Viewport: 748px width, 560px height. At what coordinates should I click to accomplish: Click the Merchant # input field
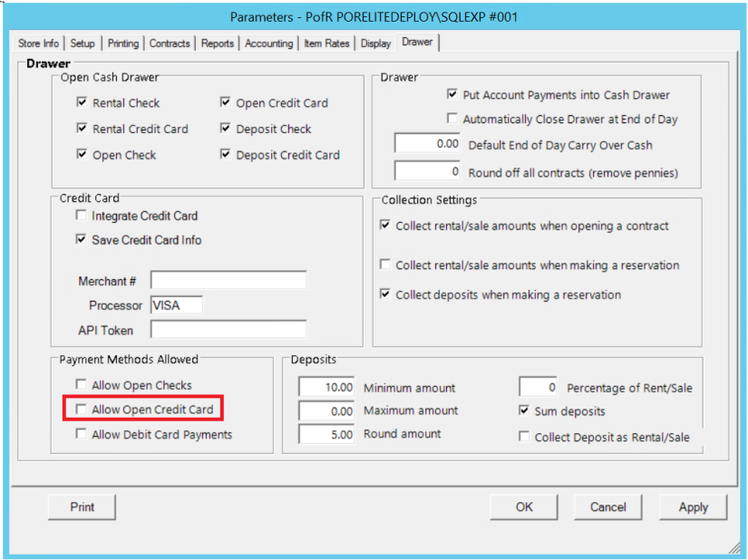point(228,280)
